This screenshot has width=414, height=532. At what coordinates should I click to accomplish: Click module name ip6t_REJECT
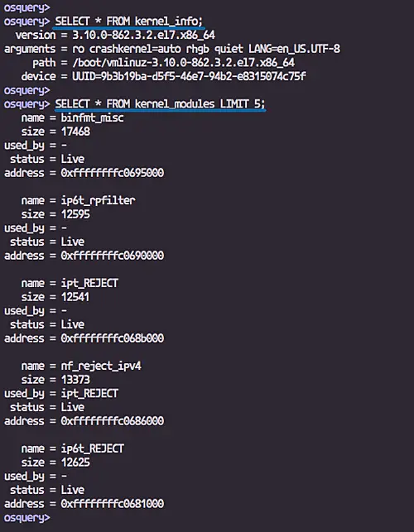92,449
